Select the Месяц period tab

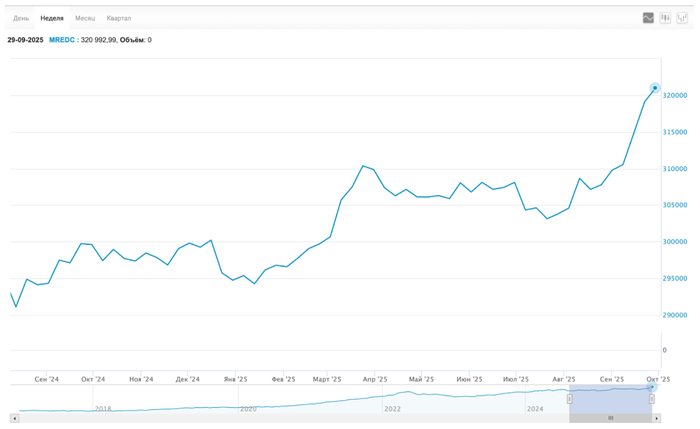click(x=85, y=18)
